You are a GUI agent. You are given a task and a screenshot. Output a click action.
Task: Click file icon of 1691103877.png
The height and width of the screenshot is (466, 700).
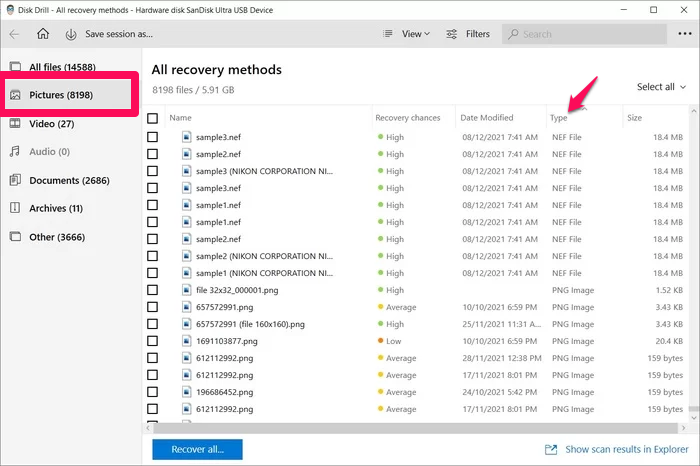pyautogui.click(x=187, y=341)
